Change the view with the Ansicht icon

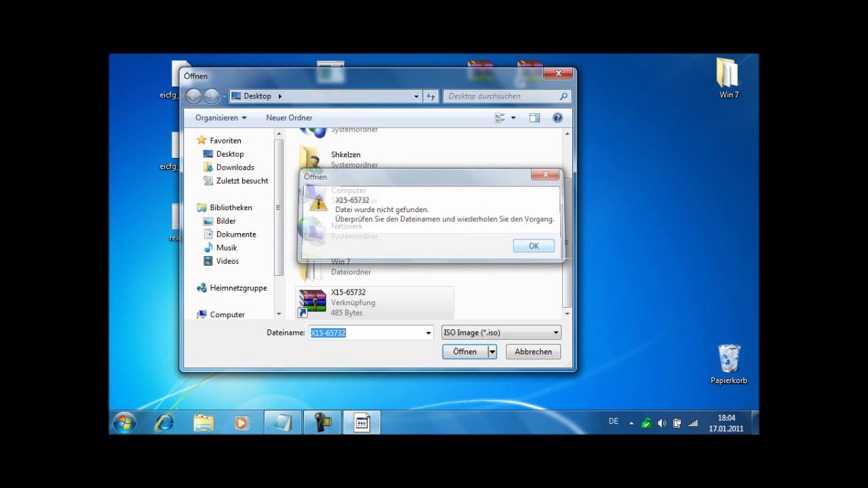(x=500, y=118)
